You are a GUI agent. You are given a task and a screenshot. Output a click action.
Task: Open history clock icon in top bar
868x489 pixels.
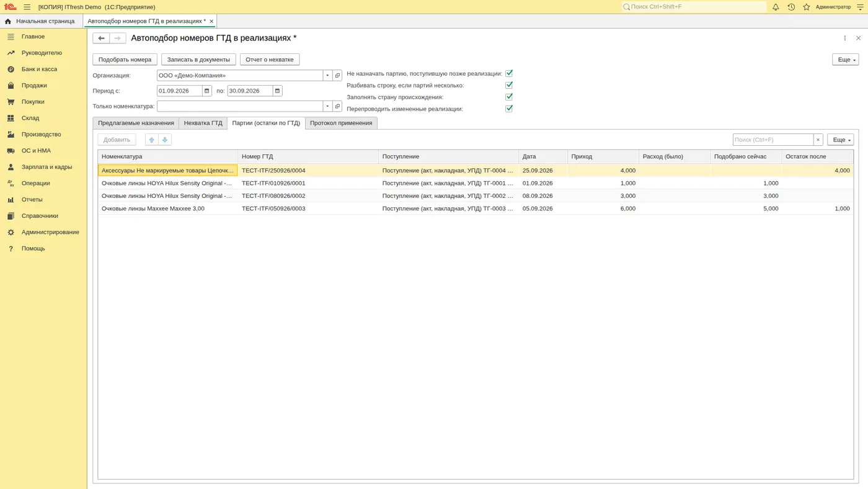click(x=791, y=7)
